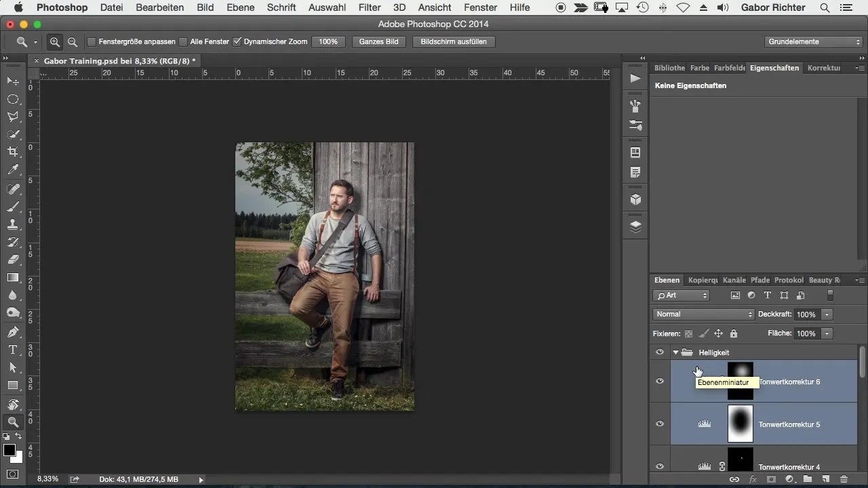Click the Ganzes Bild button

point(378,41)
